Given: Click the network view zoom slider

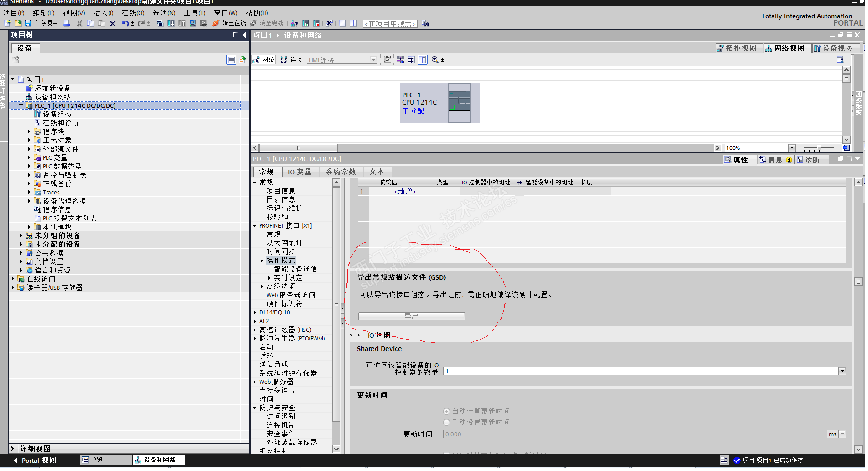Looking at the screenshot, I should pyautogui.click(x=819, y=149).
